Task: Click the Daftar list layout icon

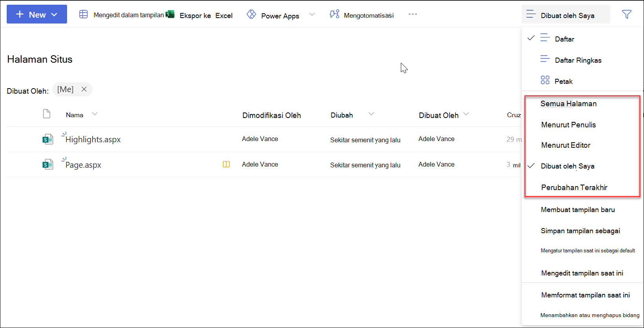Action: 545,38
